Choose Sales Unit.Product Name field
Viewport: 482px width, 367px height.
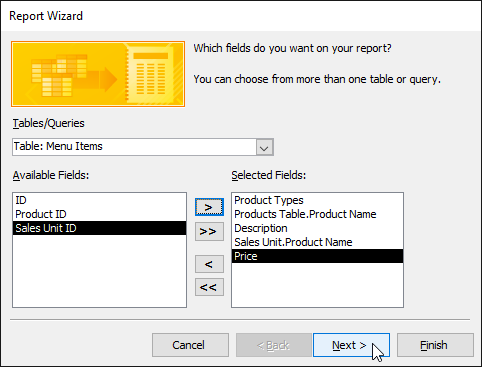[x=317, y=242]
